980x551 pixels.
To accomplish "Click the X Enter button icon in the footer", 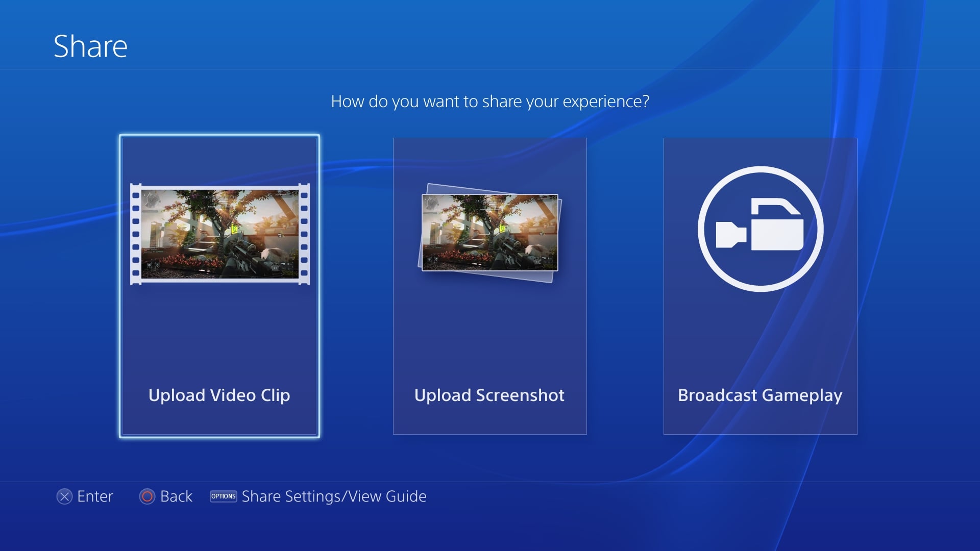I will click(65, 496).
